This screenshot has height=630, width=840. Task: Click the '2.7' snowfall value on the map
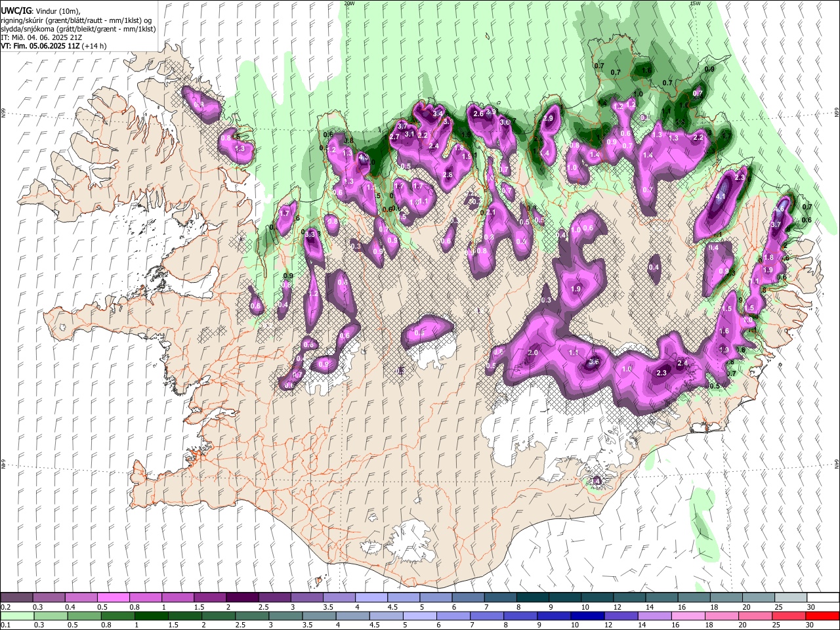point(394,136)
